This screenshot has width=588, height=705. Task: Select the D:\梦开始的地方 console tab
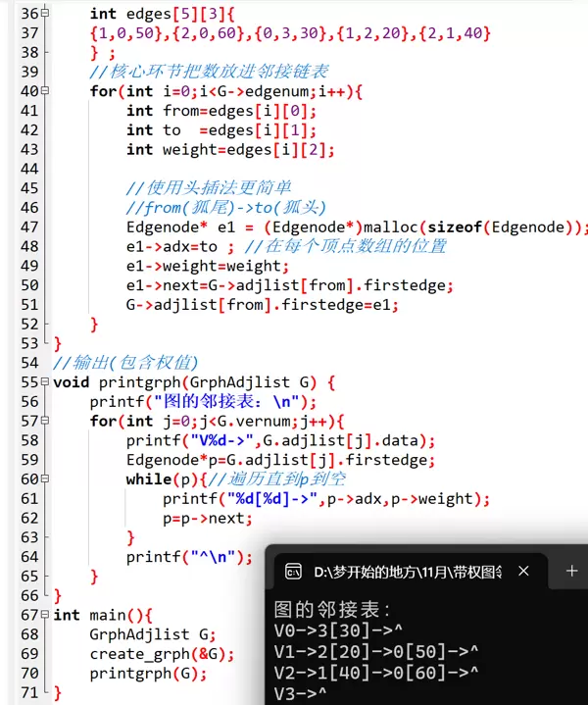click(x=407, y=571)
